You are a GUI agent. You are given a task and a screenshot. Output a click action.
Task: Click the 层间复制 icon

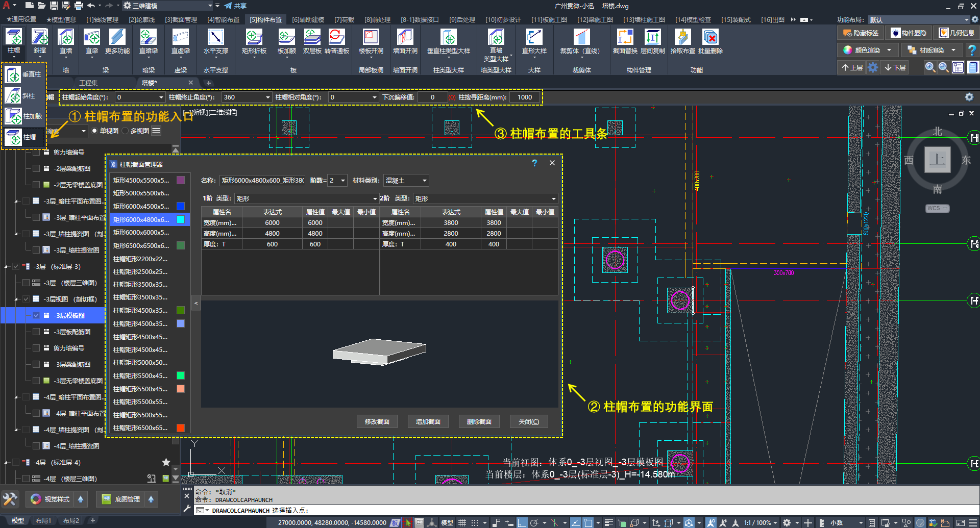point(653,37)
